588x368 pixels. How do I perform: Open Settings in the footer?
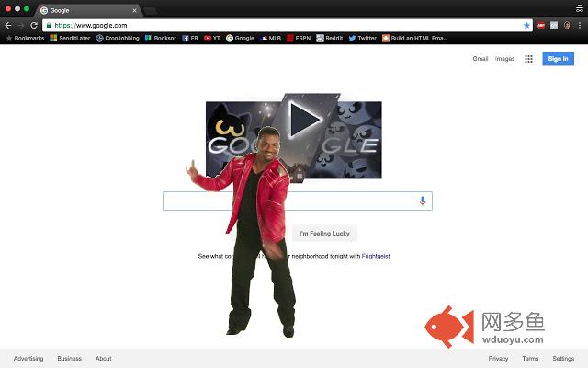pyautogui.click(x=563, y=359)
